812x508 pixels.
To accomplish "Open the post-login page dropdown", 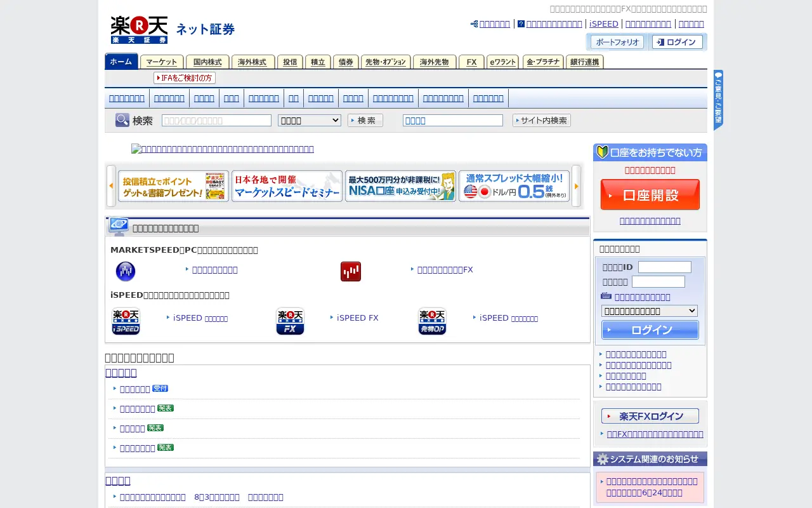I will [650, 311].
